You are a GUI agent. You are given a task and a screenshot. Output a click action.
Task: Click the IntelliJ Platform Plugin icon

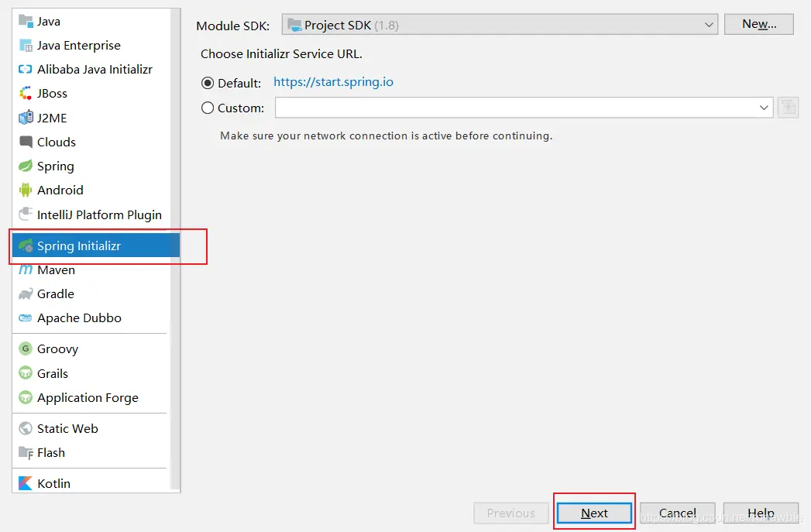[26, 214]
